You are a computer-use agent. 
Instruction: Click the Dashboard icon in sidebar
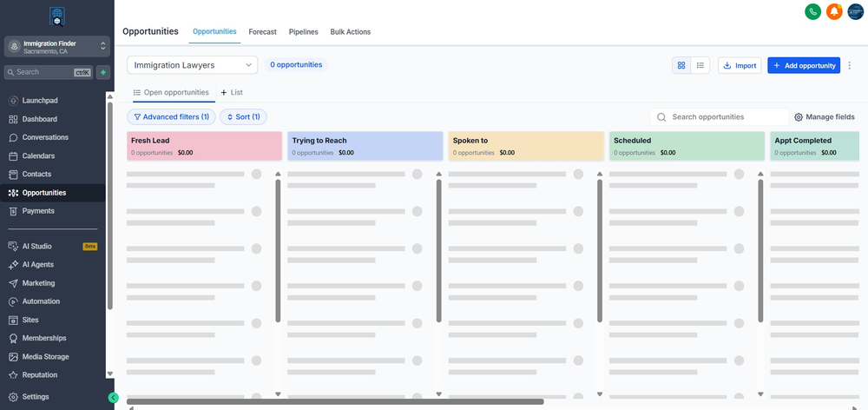click(x=13, y=119)
